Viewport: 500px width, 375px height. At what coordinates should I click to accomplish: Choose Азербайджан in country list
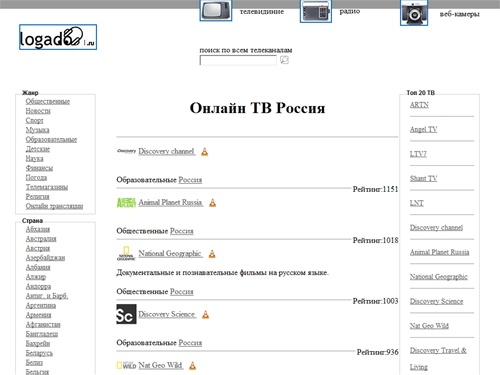[x=45, y=258]
